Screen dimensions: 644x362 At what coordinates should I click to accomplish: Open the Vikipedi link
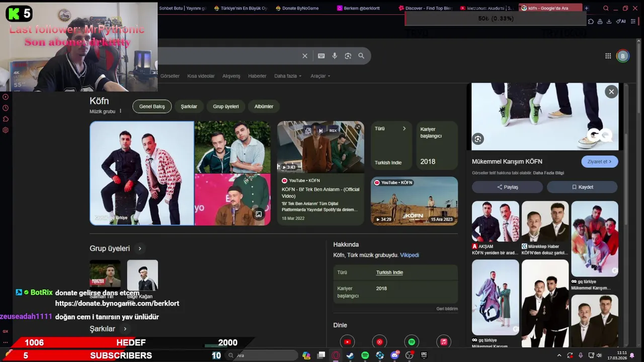coord(410,255)
